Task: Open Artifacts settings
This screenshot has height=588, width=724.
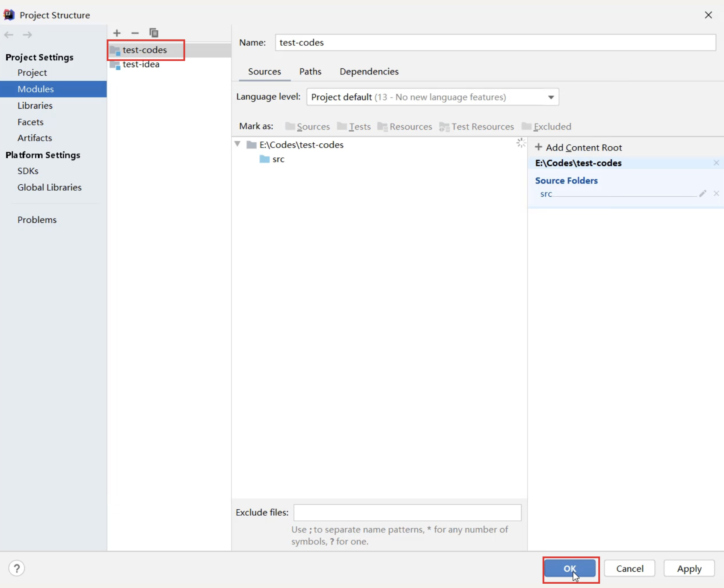Action: click(x=35, y=138)
